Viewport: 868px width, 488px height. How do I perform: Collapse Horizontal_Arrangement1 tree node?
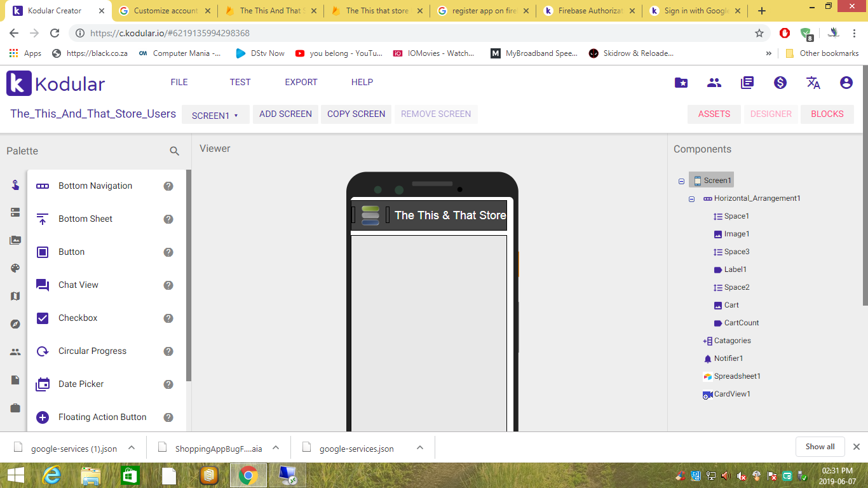coord(692,199)
